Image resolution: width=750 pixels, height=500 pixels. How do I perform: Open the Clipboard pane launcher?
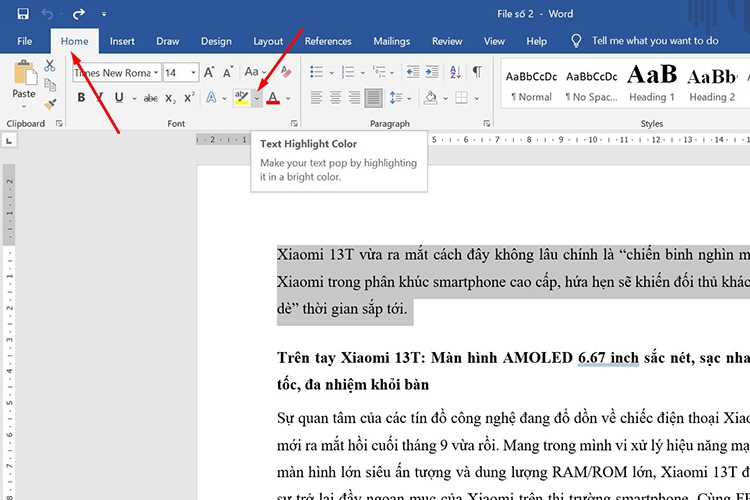click(x=59, y=123)
